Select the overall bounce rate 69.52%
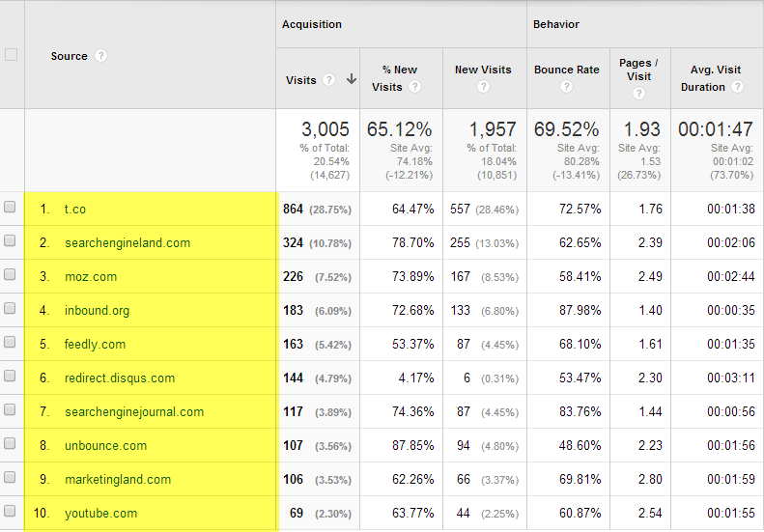The width and height of the screenshot is (764, 532). pos(566,129)
